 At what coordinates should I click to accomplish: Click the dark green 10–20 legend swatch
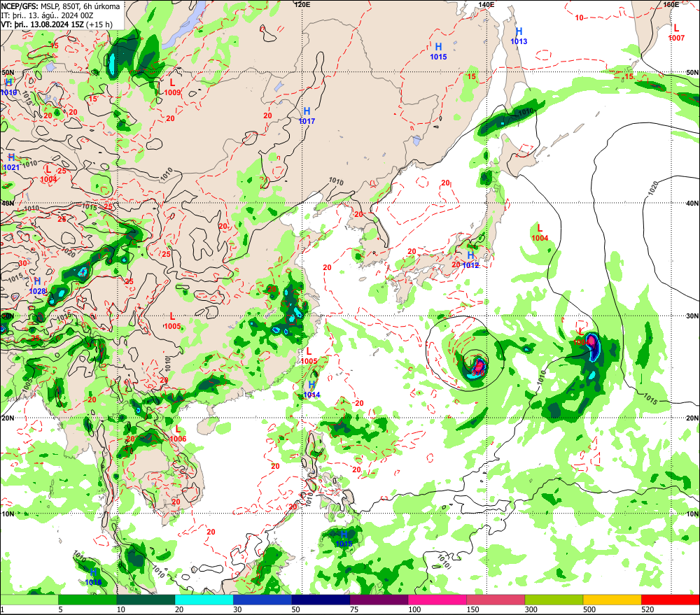[x=146, y=600]
